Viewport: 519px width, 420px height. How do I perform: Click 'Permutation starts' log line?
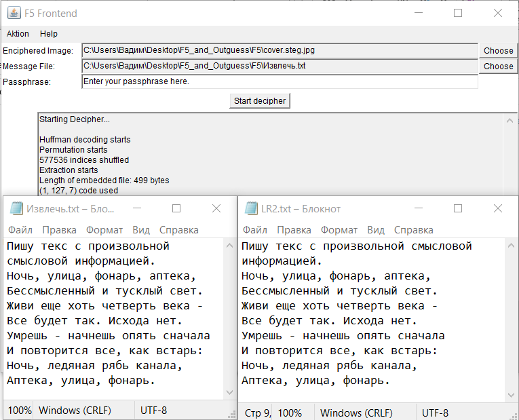coord(73,150)
